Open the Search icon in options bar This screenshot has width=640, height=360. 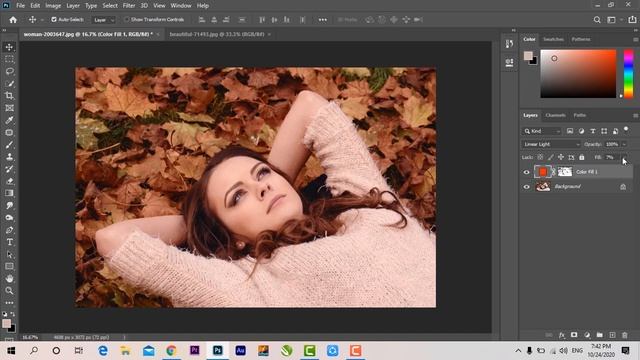597,20
